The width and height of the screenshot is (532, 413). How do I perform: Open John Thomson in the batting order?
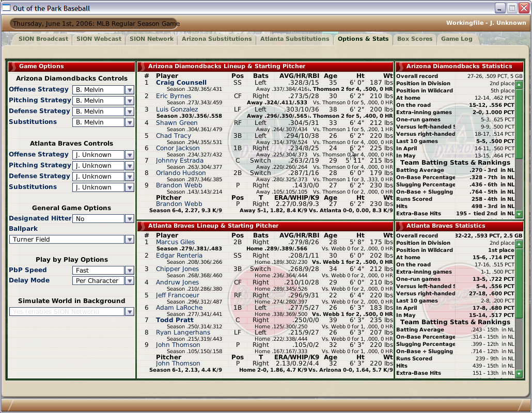178,345
